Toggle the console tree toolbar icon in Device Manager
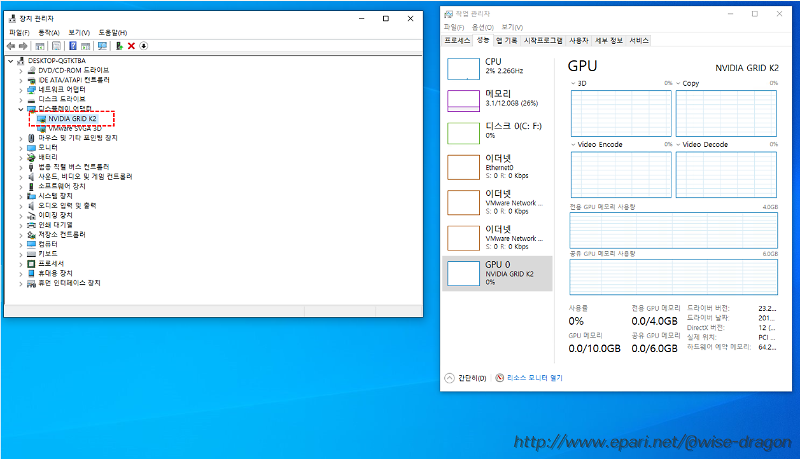 (40, 46)
